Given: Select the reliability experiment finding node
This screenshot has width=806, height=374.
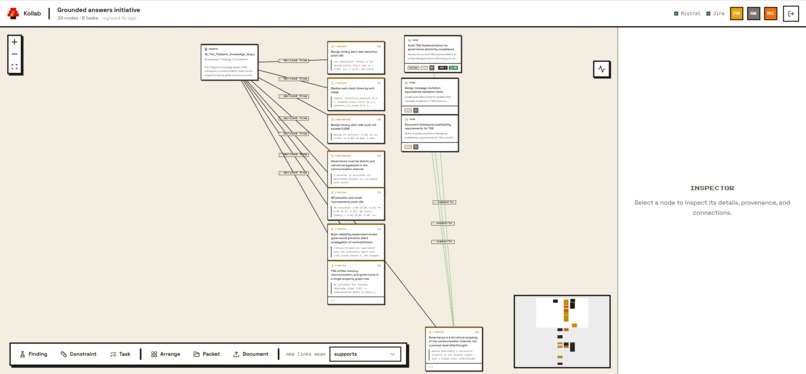Looking at the screenshot, I should [356, 242].
